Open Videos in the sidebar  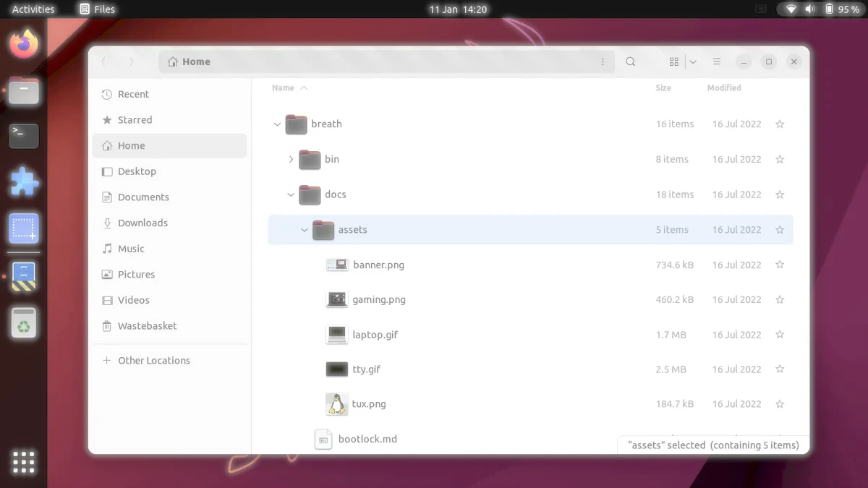point(170,300)
